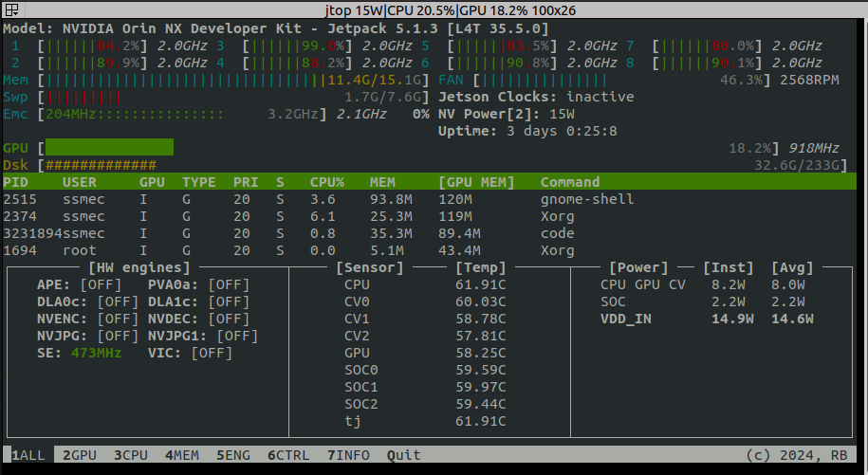Select the gnome-shell process row
This screenshot has height=475, width=868.
430,199
